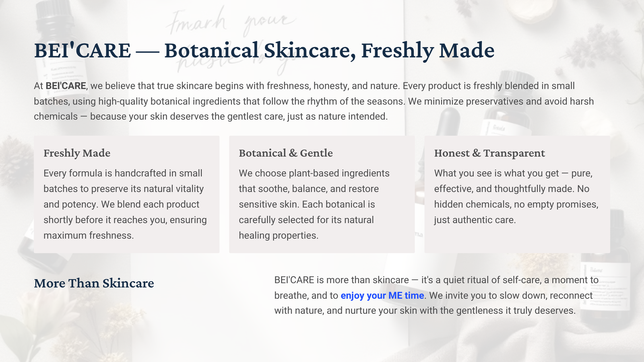
Task: Click the "Botanical & Gentle" card title
Action: 285,153
